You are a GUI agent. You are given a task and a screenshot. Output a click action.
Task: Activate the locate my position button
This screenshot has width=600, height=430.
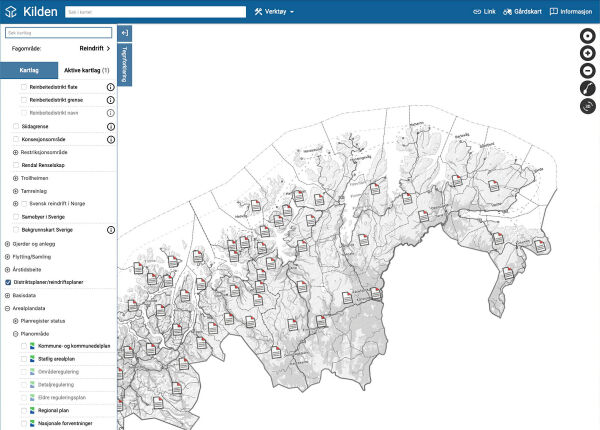pos(587,36)
